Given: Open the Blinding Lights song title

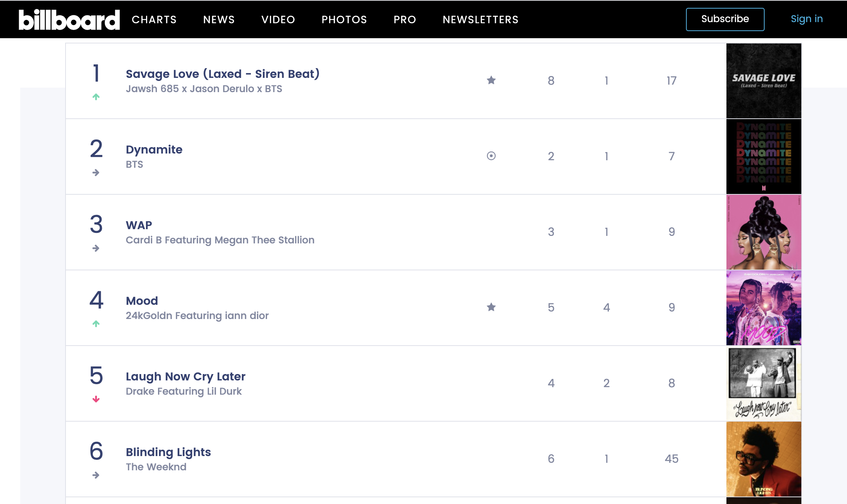Looking at the screenshot, I should [x=168, y=452].
